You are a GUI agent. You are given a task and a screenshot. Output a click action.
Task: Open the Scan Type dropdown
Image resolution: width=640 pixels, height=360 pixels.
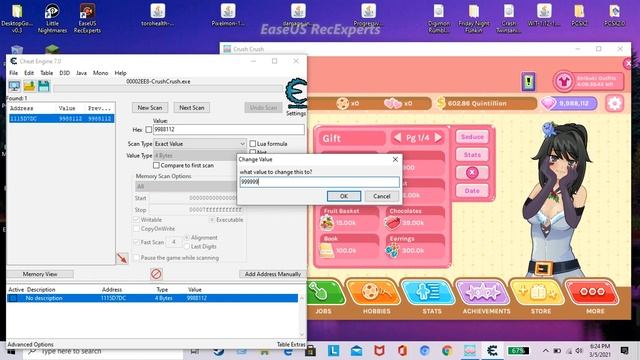(x=200, y=144)
